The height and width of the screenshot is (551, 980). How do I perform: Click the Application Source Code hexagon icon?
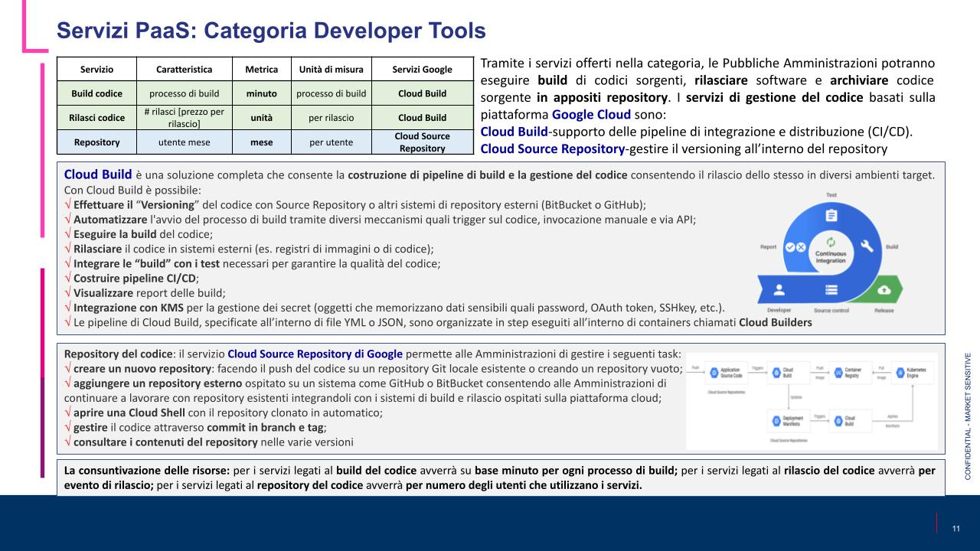pos(714,373)
